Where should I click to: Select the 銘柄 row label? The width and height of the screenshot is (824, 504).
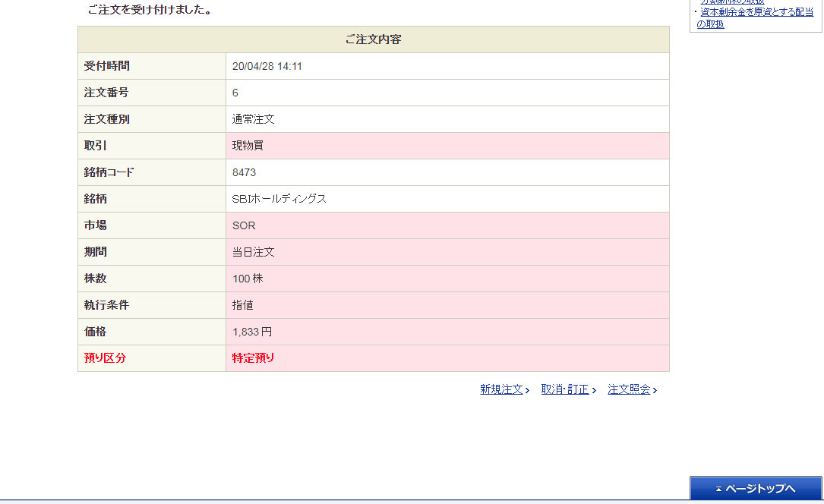click(95, 199)
